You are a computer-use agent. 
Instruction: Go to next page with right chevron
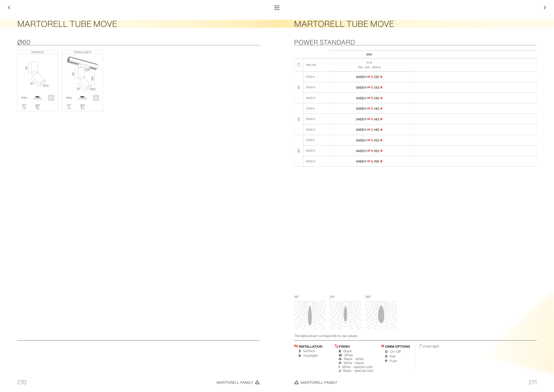click(x=545, y=8)
